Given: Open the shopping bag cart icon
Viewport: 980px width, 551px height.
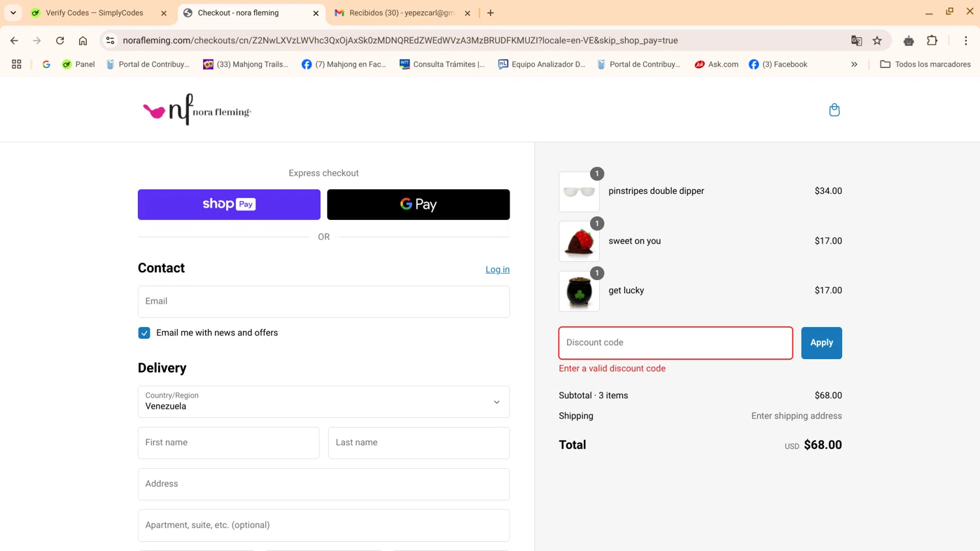Looking at the screenshot, I should [x=834, y=110].
